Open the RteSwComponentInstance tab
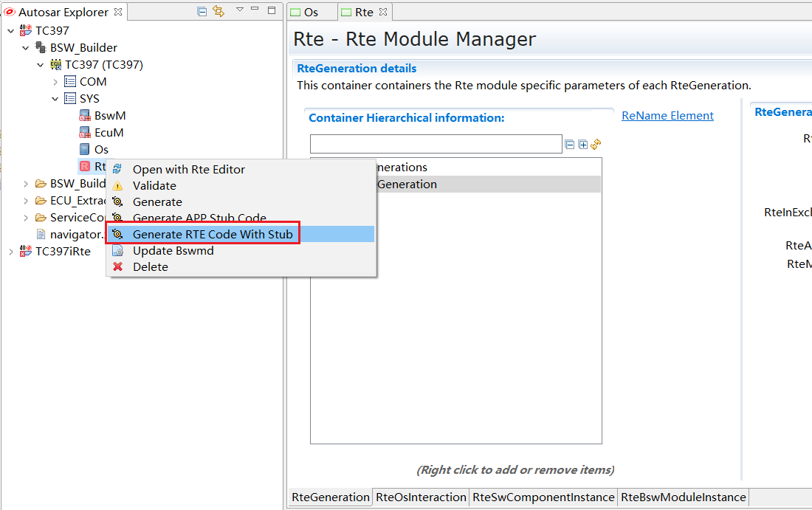812x510 pixels. tap(543, 497)
